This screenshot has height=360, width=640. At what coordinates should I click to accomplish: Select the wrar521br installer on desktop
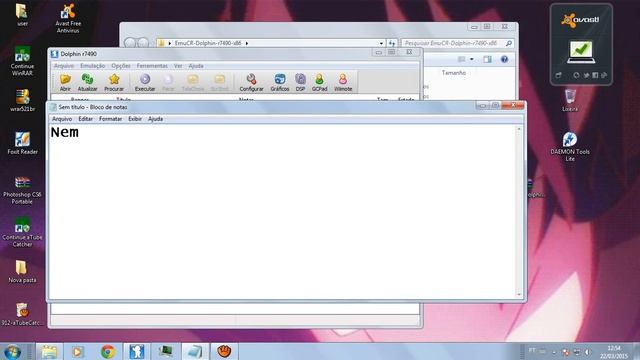point(22,100)
